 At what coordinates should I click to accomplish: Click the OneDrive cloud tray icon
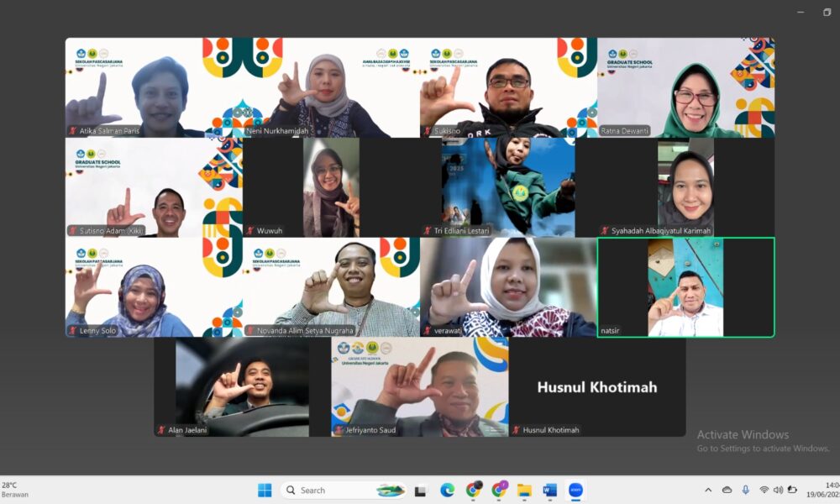pos(727,490)
